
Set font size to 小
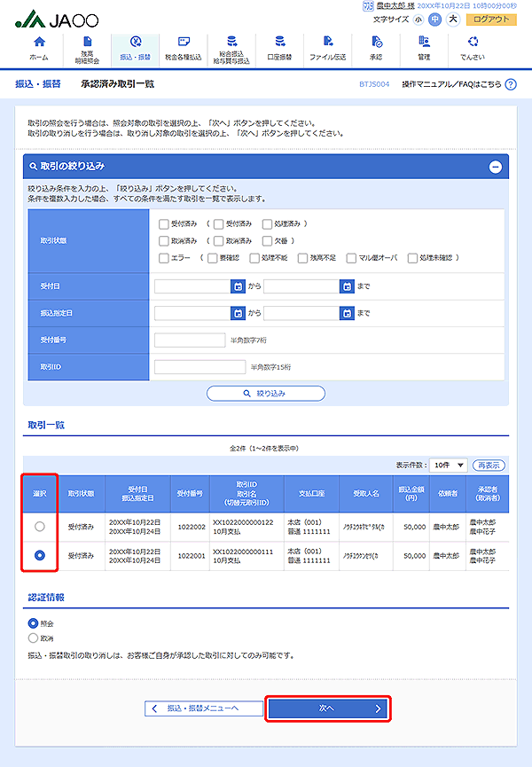419,20
